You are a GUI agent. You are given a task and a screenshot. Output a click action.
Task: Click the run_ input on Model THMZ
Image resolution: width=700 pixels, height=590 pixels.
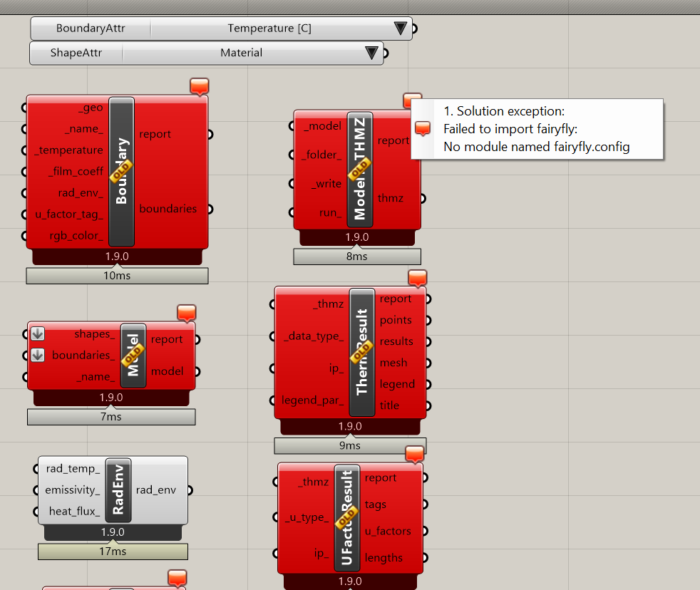tap(329, 212)
